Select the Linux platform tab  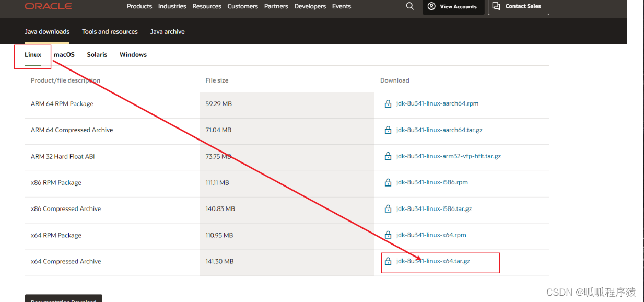pyautogui.click(x=33, y=55)
